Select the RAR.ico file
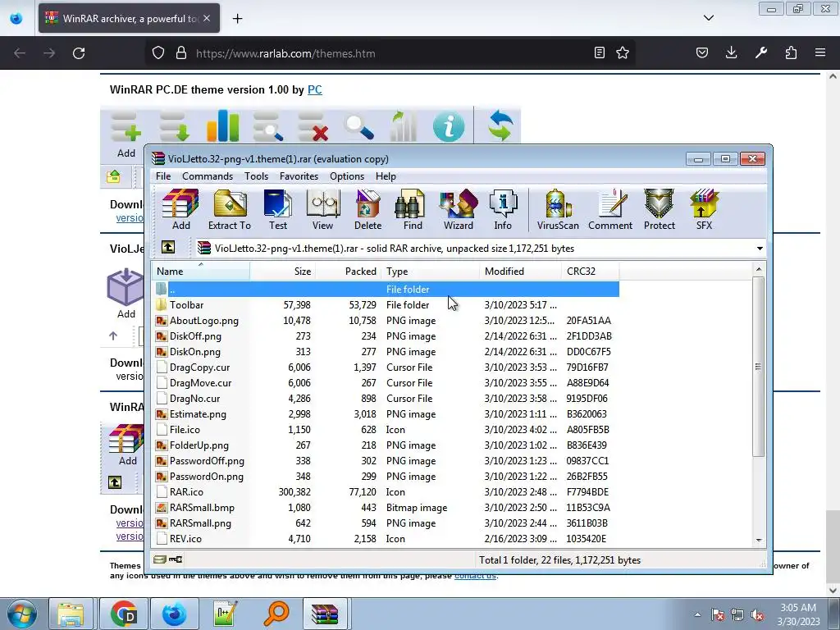Image resolution: width=840 pixels, height=630 pixels. 386,492
